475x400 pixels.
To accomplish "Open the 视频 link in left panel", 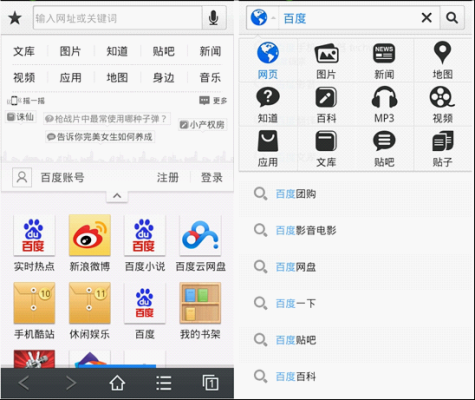I will tap(24, 78).
